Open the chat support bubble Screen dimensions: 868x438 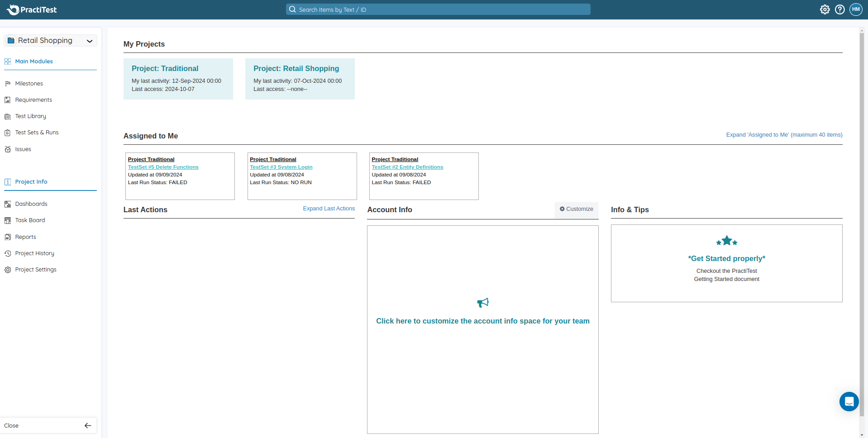(x=849, y=401)
